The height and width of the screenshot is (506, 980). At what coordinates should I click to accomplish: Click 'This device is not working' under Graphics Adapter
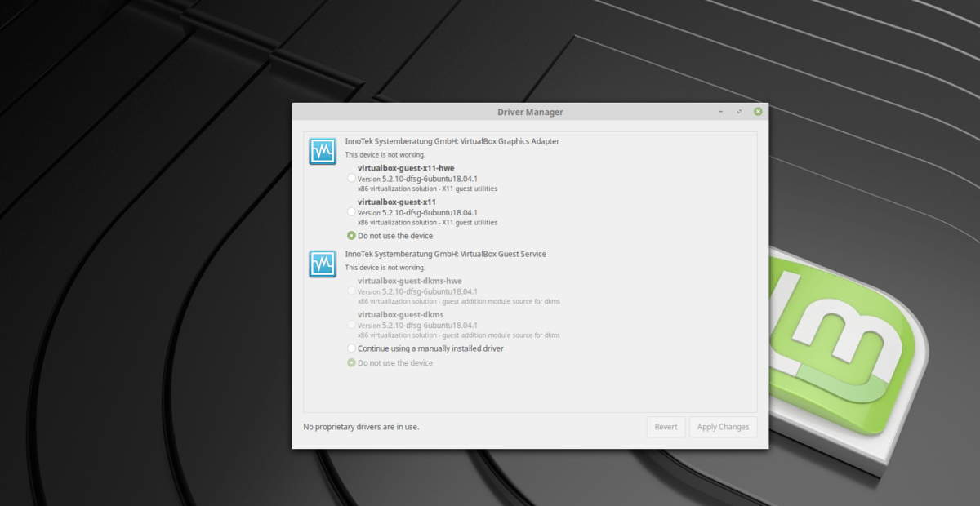click(x=385, y=154)
